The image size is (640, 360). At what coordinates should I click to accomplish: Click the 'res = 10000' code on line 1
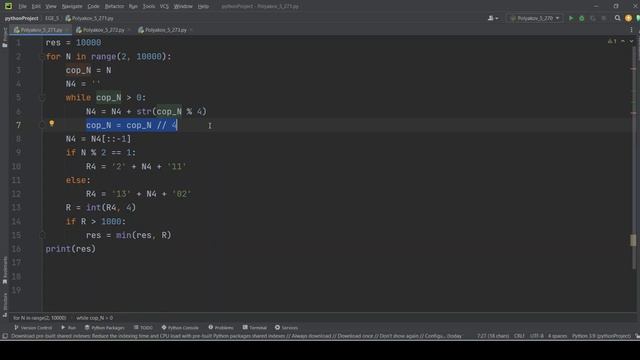tap(73, 43)
